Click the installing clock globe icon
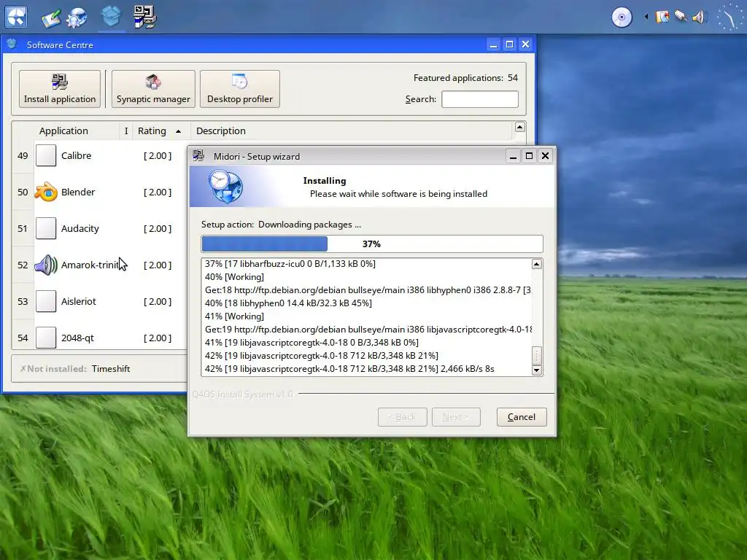 pyautogui.click(x=226, y=186)
